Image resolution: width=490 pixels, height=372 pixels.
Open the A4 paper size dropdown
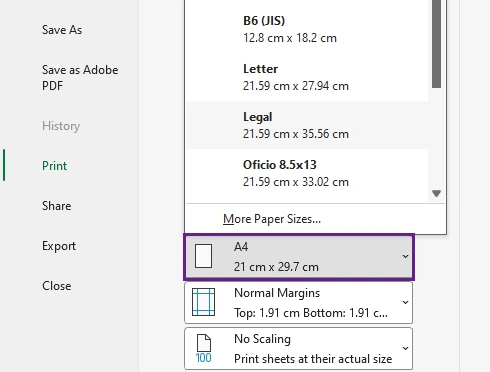click(299, 257)
